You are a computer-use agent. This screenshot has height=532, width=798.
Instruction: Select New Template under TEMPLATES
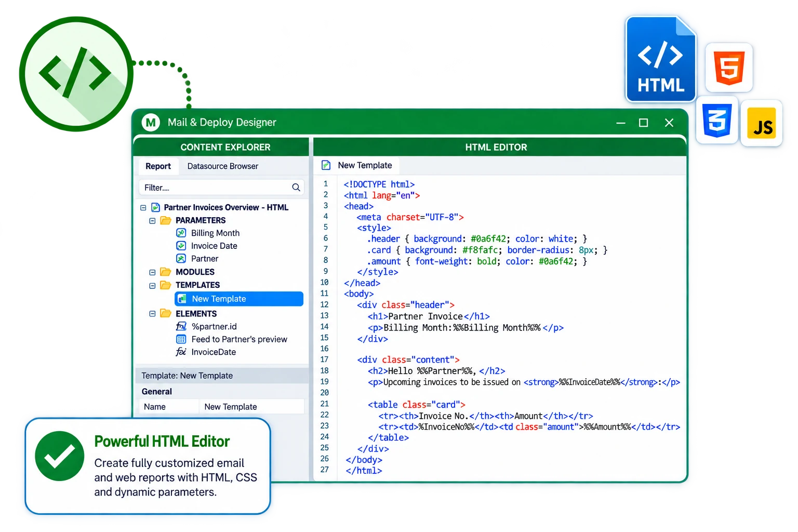[239, 299]
